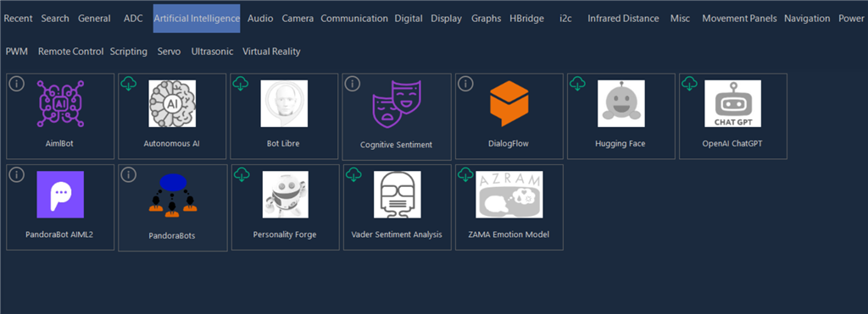868x314 pixels.
Task: Open the Search tab
Action: coord(55,19)
